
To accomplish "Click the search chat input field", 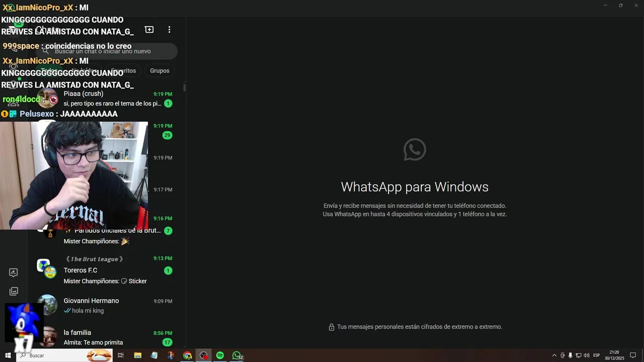I will click(106, 51).
